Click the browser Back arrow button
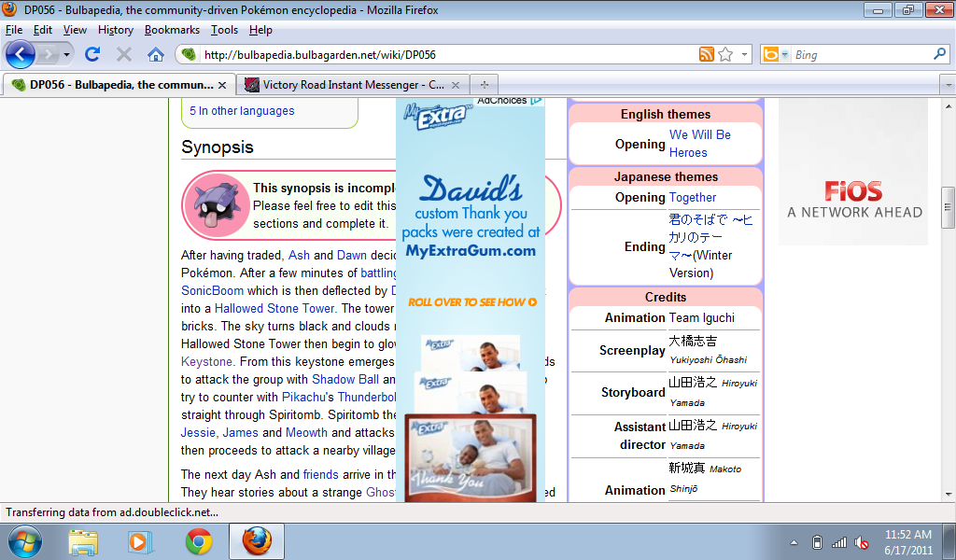This screenshot has height=560, width=956. [x=21, y=54]
